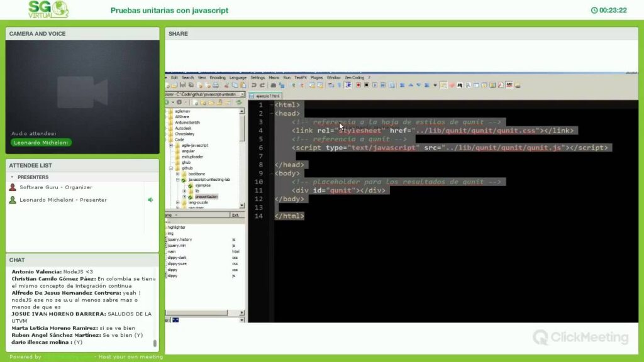The image size is (644, 362).
Task: Collapse the github folder in tree
Action: (x=170, y=168)
